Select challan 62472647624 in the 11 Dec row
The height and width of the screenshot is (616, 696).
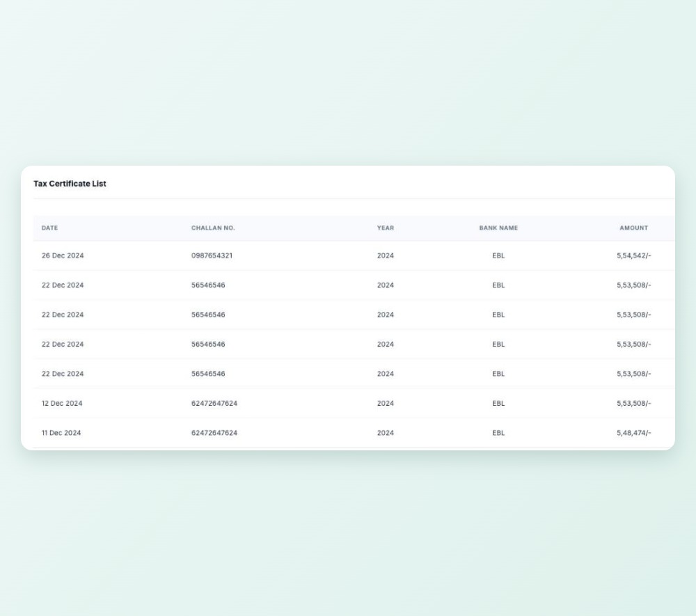(214, 433)
